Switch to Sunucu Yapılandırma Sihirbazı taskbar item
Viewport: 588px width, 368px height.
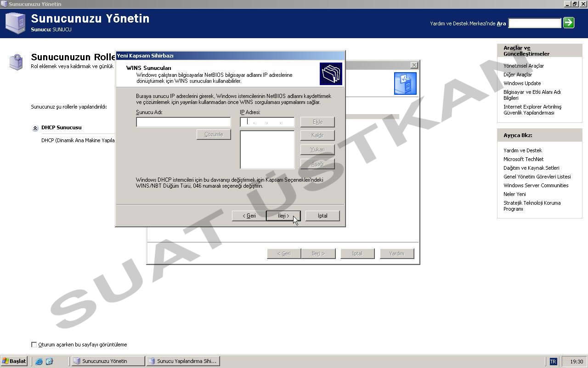pos(183,361)
